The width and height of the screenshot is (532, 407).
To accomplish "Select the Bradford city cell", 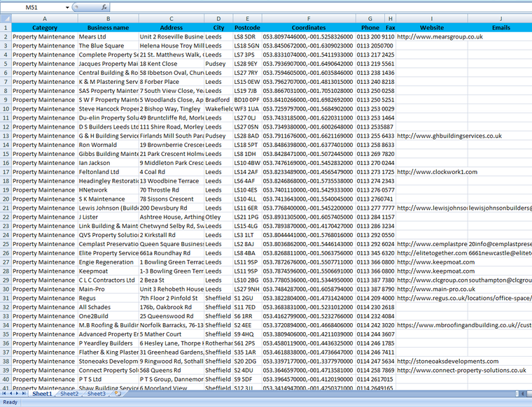I will point(218,99).
